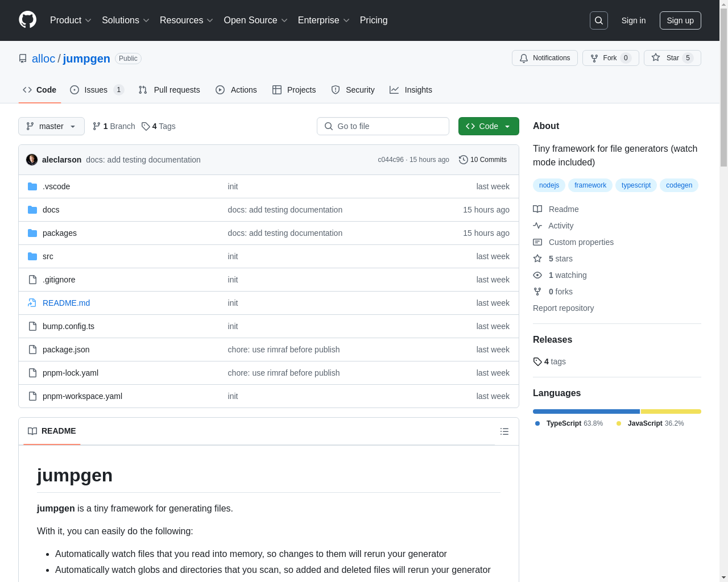Select the README tab heading
The width and height of the screenshot is (728, 582).
coord(52,431)
